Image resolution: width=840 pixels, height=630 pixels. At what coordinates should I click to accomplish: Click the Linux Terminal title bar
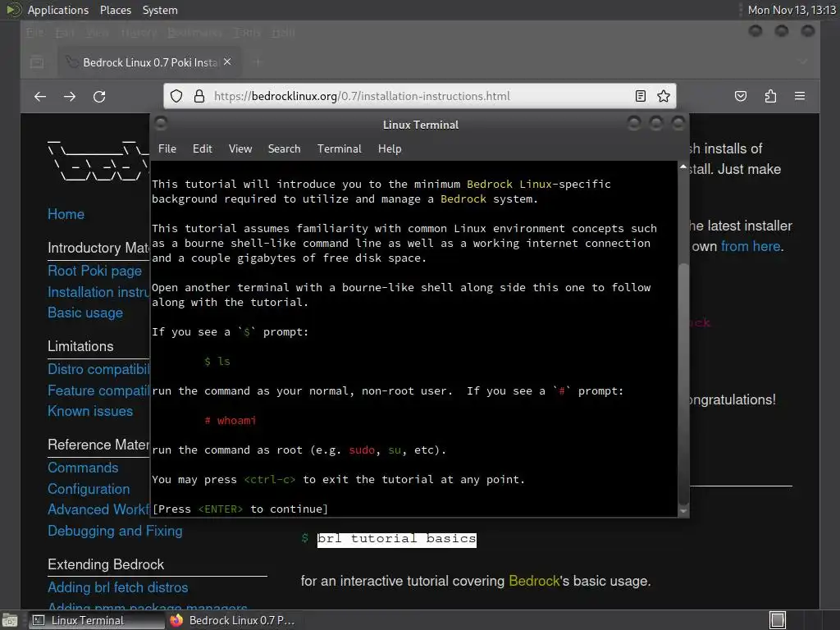pyautogui.click(x=421, y=125)
